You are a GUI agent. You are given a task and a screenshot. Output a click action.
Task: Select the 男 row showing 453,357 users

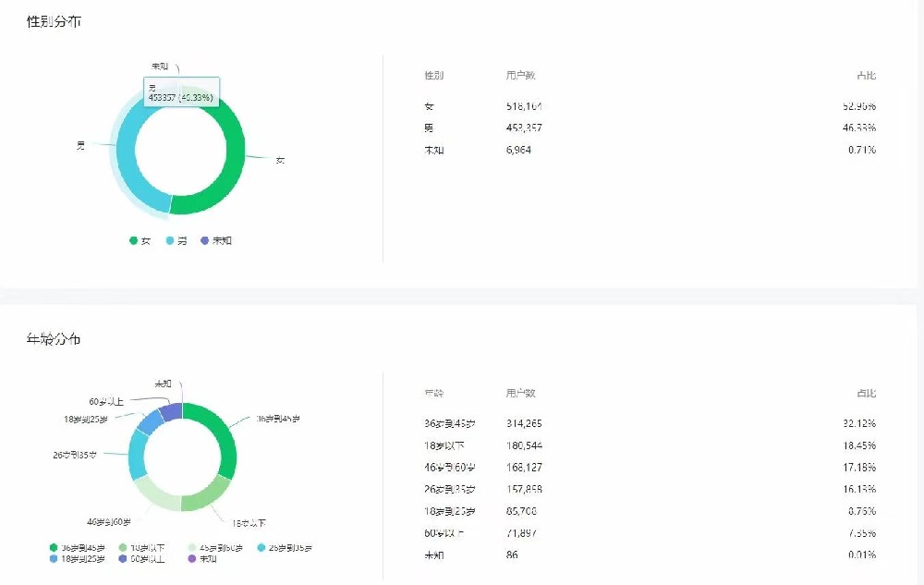pyautogui.click(x=647, y=128)
